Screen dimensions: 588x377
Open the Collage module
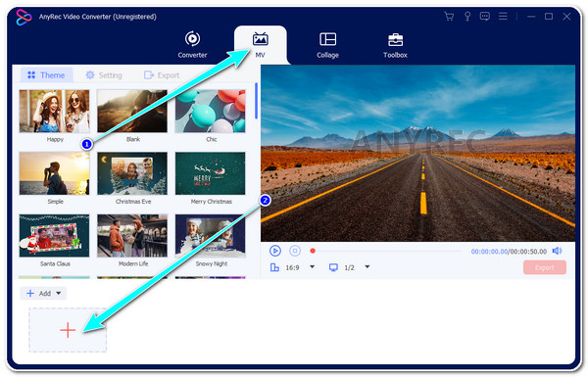[327, 45]
